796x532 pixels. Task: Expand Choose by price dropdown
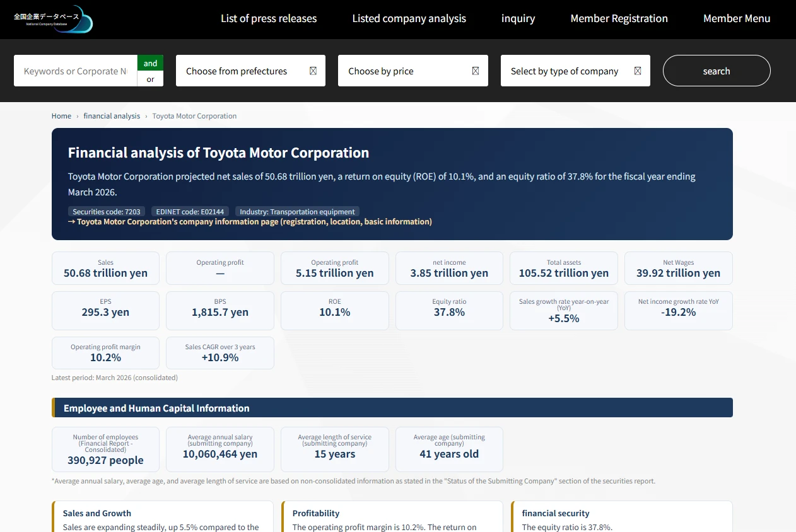[x=413, y=71]
